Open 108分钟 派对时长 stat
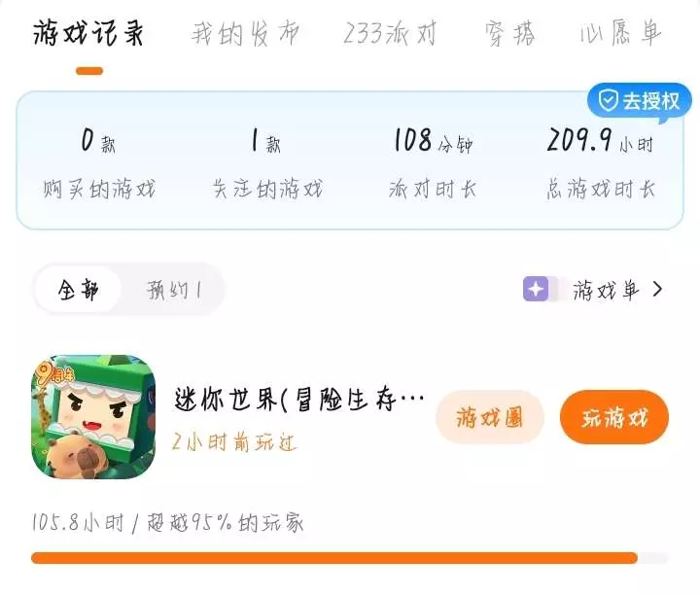This screenshot has width=700, height=595. click(x=433, y=163)
